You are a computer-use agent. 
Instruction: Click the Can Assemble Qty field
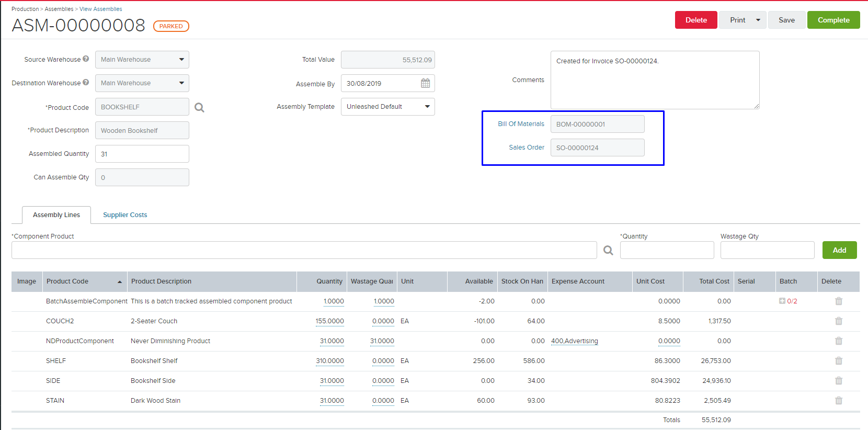pyautogui.click(x=142, y=177)
